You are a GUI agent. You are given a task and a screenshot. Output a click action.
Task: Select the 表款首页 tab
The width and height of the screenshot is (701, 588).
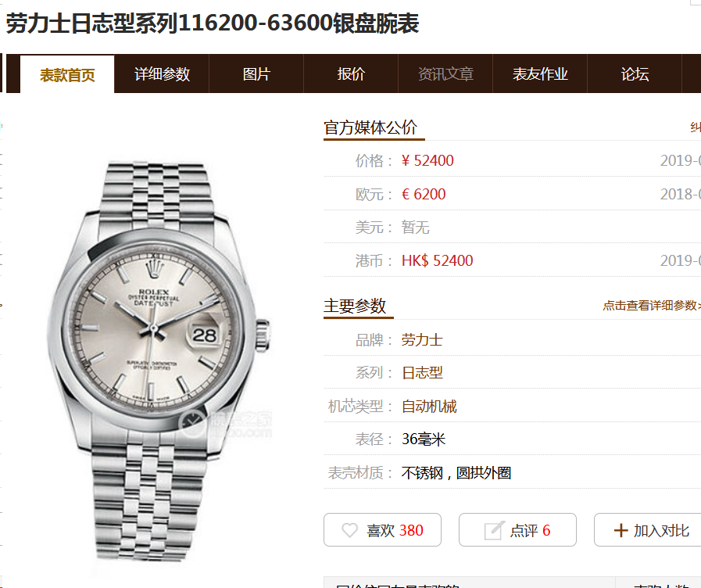click(x=67, y=75)
